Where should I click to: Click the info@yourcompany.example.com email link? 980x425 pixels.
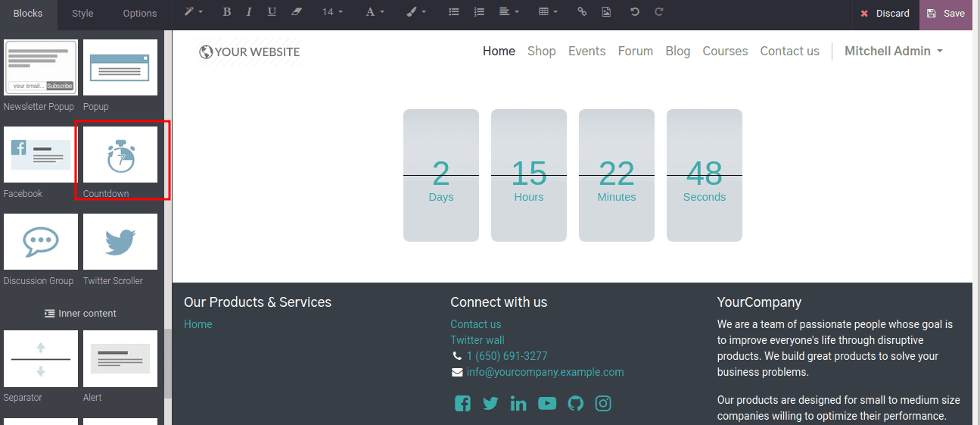(545, 372)
